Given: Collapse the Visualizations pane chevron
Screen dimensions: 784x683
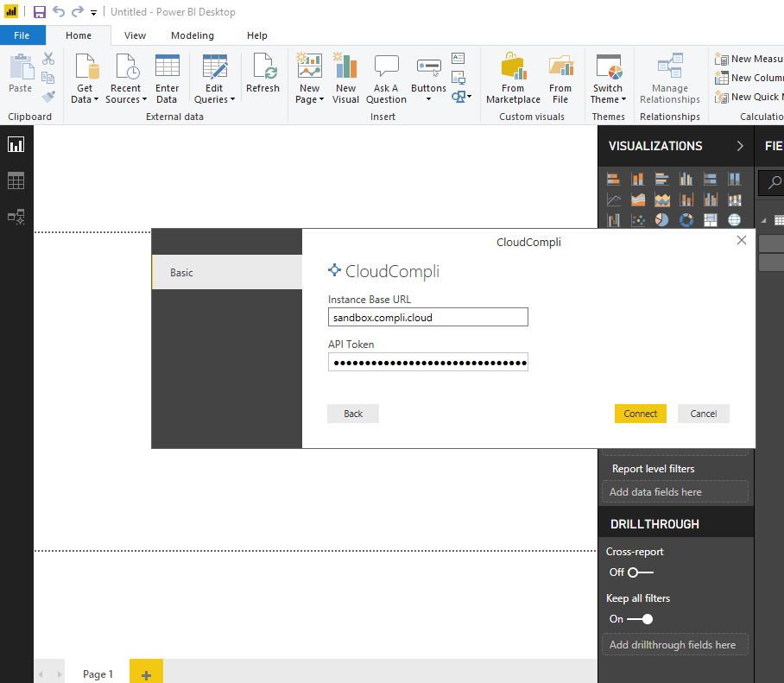Looking at the screenshot, I should pos(740,146).
